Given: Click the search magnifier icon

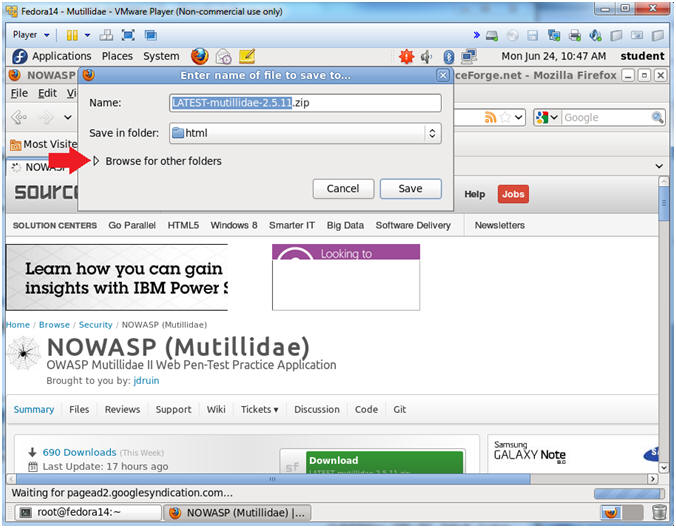Looking at the screenshot, I should click(x=657, y=117).
